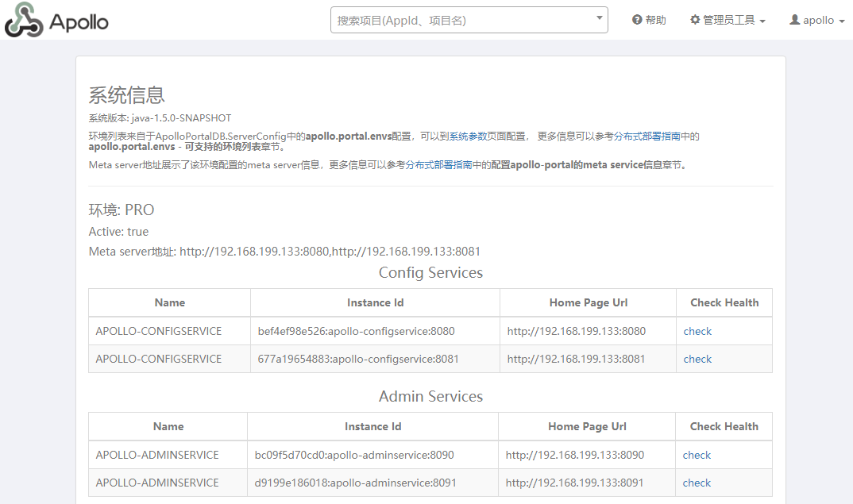Check health of adminservice on port 8091

[697, 483]
